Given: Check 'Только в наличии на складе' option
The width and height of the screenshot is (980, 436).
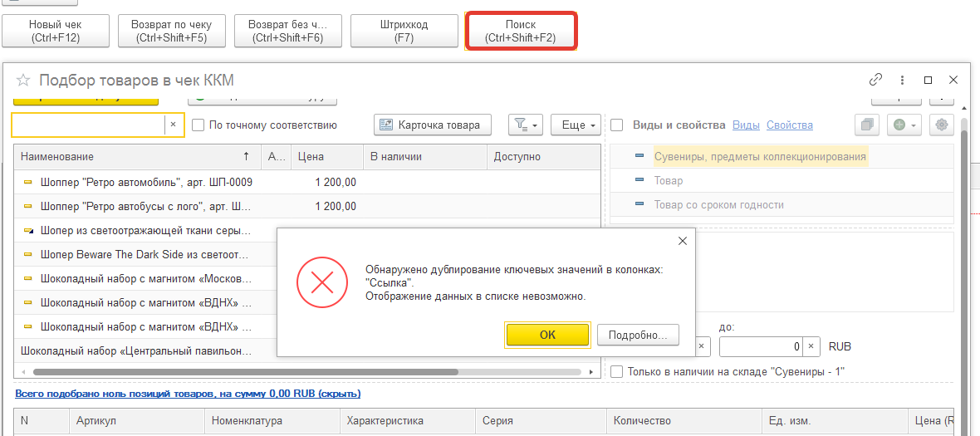Looking at the screenshot, I should coord(617,371).
